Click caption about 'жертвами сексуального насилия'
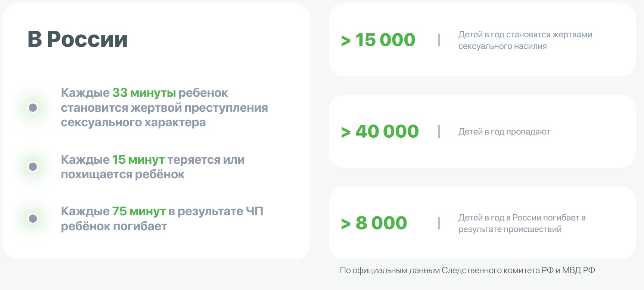This screenshot has width=644, height=290. 525,40
